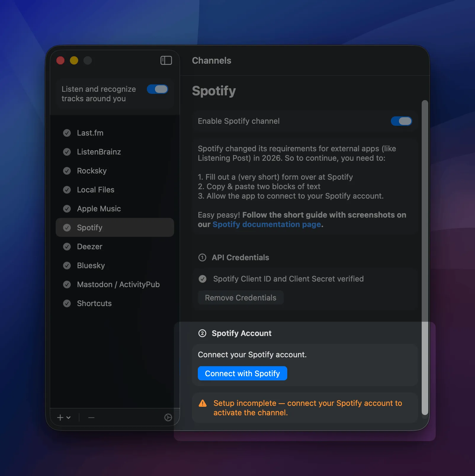The height and width of the screenshot is (476, 475).
Task: Click the ListenBrainz checkmark status icon
Action: point(67,152)
